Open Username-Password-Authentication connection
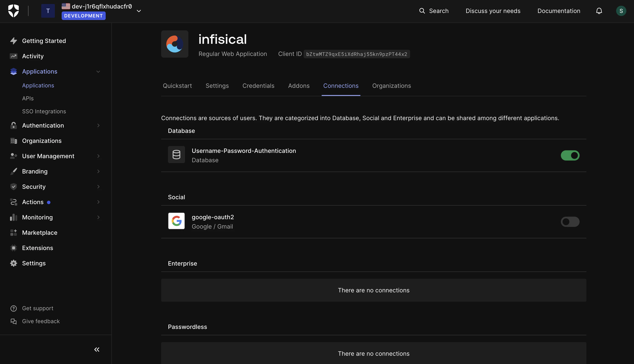 tap(244, 151)
